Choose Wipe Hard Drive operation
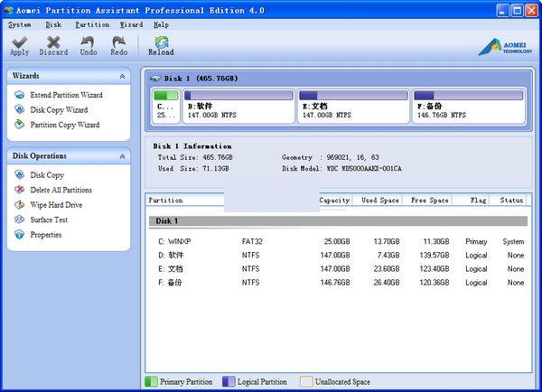This screenshot has width=542, height=392. pyautogui.click(x=58, y=205)
